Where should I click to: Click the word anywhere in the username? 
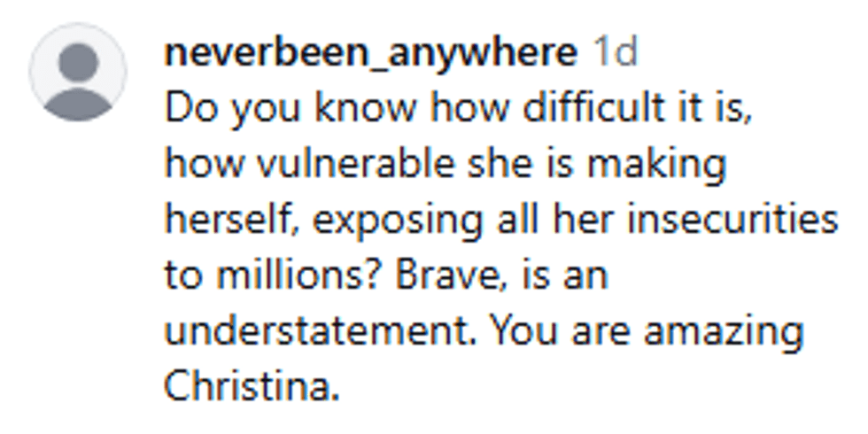pyautogui.click(x=480, y=55)
